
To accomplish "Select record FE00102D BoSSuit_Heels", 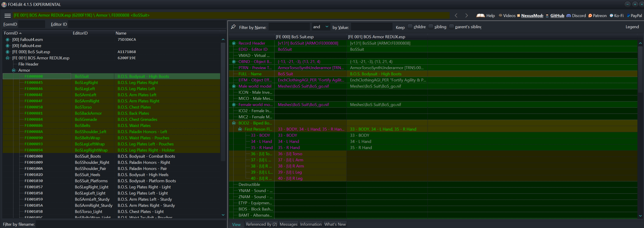I will pos(111,175).
